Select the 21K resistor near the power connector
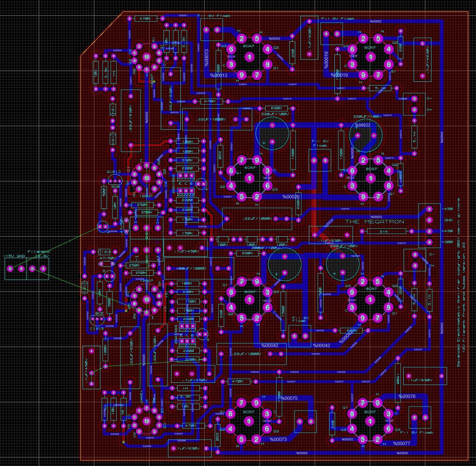 tap(387, 231)
